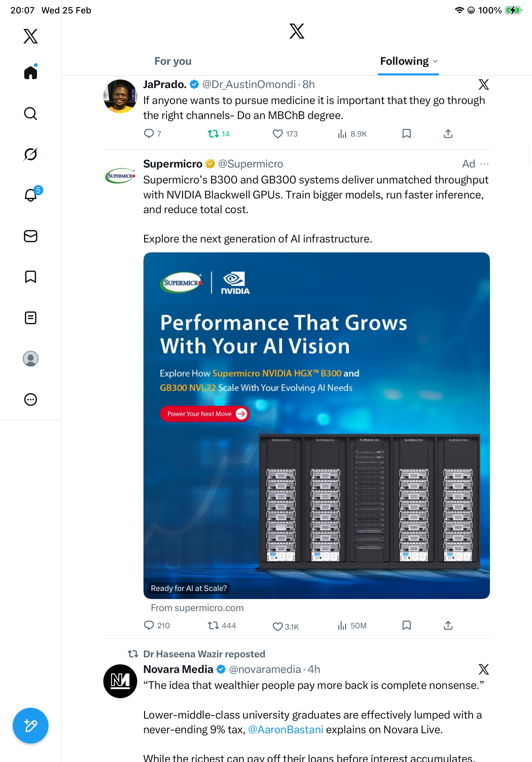Select the Following tab
This screenshot has height=762, width=532.
[404, 61]
